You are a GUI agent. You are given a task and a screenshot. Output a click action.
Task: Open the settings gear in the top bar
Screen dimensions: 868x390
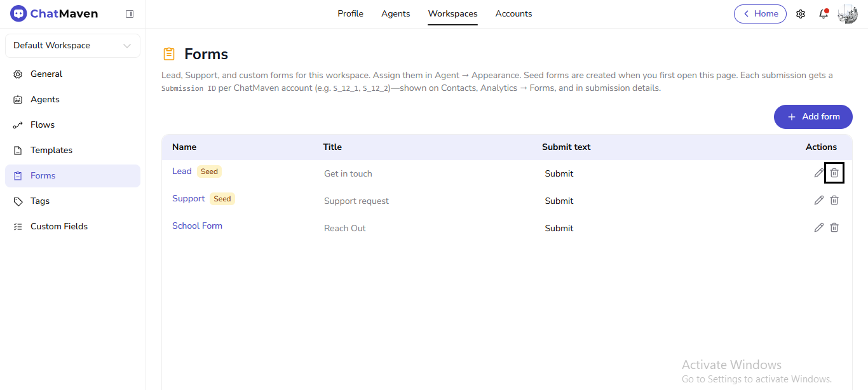point(801,13)
